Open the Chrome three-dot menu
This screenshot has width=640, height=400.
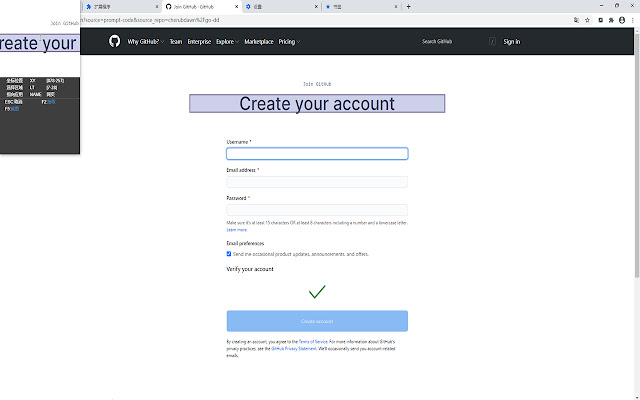(x=633, y=20)
